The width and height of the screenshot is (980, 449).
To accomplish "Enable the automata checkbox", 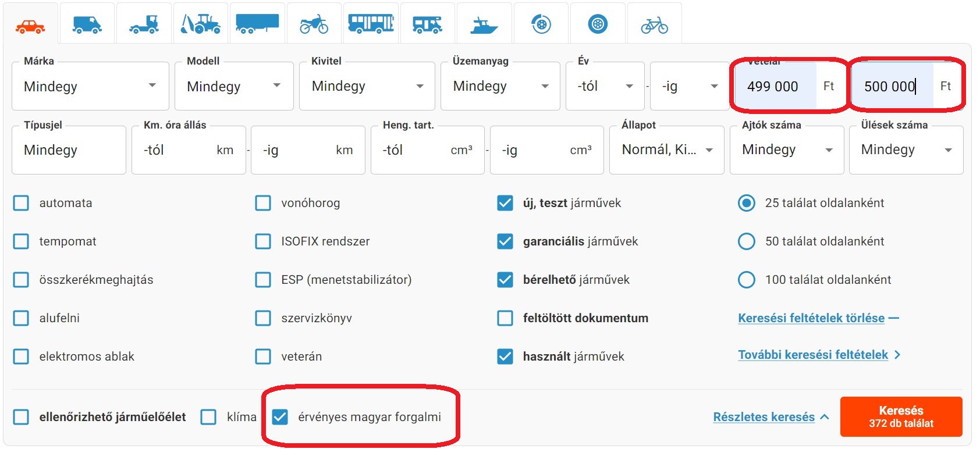I will (21, 203).
